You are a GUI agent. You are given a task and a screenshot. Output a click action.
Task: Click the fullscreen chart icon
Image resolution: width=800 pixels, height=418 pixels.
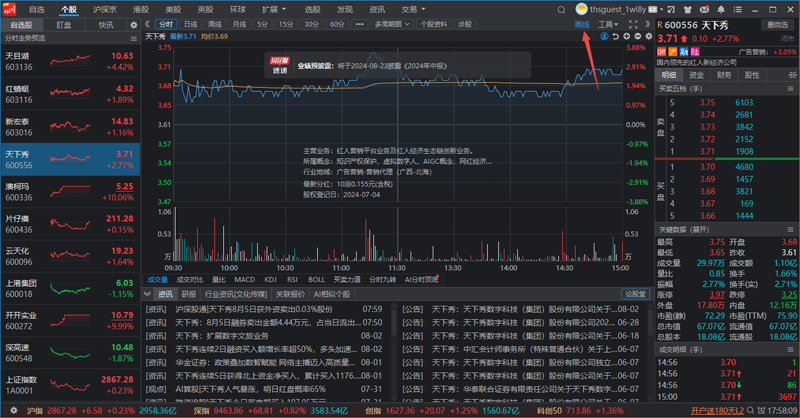coord(631,23)
